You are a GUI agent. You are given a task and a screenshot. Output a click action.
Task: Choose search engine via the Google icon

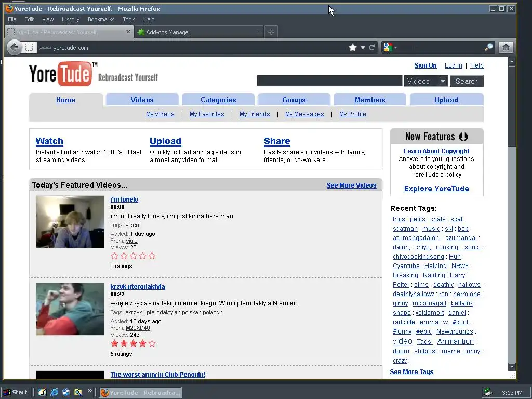click(x=388, y=47)
